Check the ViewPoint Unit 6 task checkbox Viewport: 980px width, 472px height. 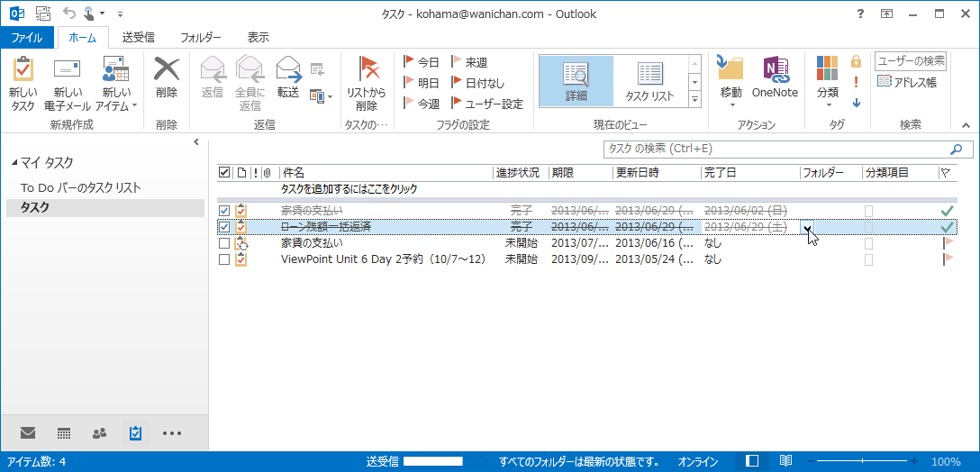click(x=224, y=259)
